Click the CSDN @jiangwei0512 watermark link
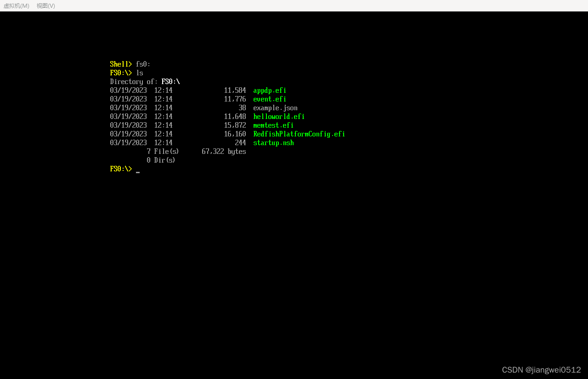Viewport: 588px width, 379px height. pyautogui.click(x=541, y=370)
